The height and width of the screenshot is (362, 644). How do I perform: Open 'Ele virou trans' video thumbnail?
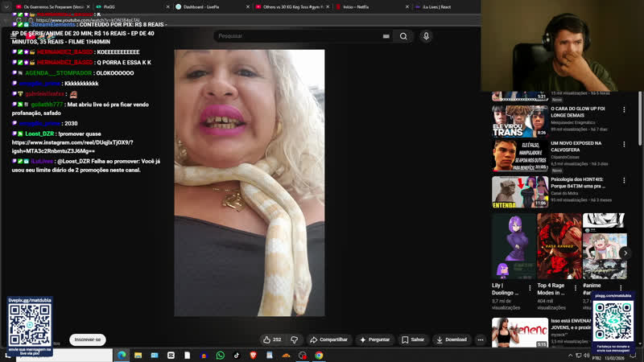click(520, 121)
